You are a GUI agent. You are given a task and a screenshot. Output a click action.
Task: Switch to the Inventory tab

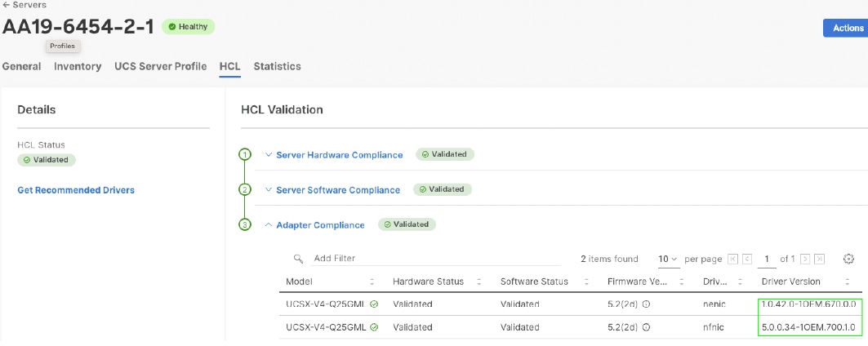[x=78, y=66]
